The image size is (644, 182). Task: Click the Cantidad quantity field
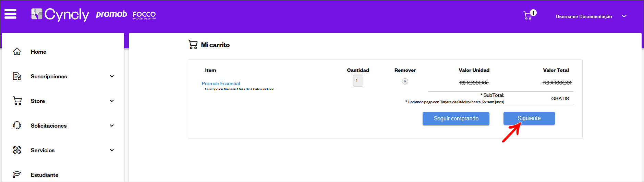(358, 81)
